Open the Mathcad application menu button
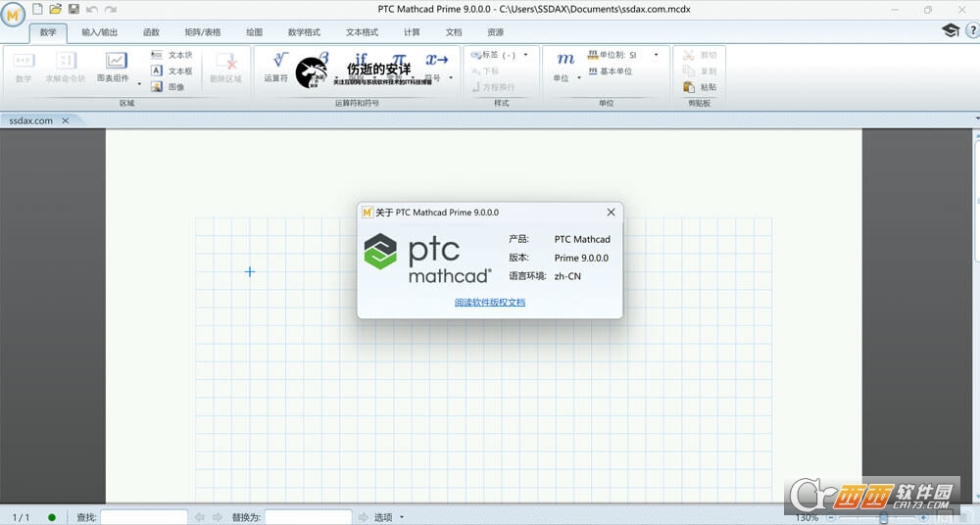This screenshot has width=980, height=525. [13, 15]
